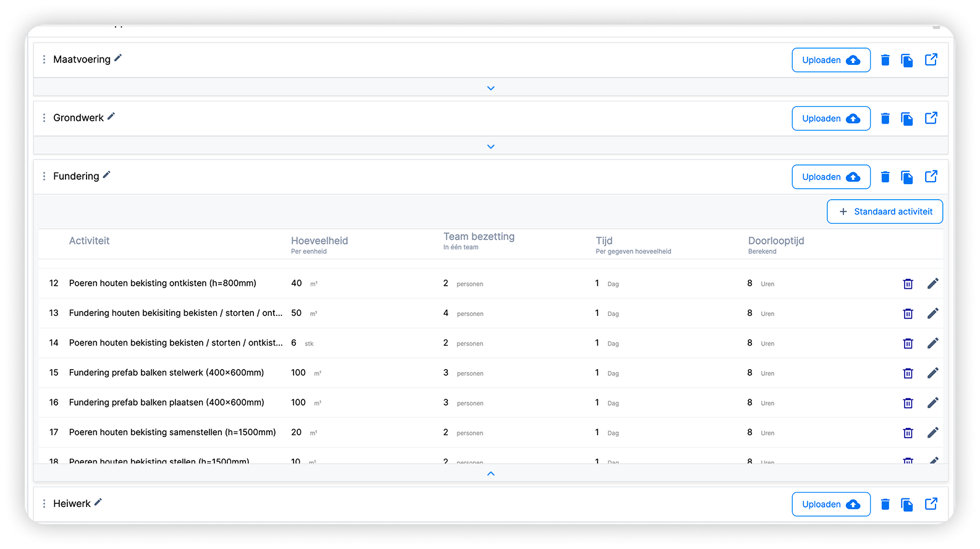
Task: Click quantity 50 in activity 13
Action: (x=297, y=313)
